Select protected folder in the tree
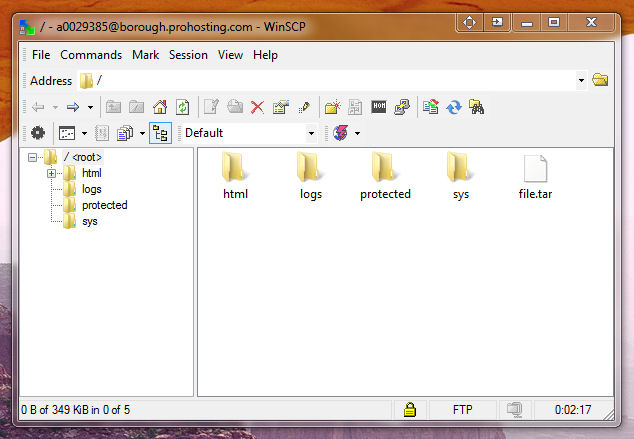 105,205
